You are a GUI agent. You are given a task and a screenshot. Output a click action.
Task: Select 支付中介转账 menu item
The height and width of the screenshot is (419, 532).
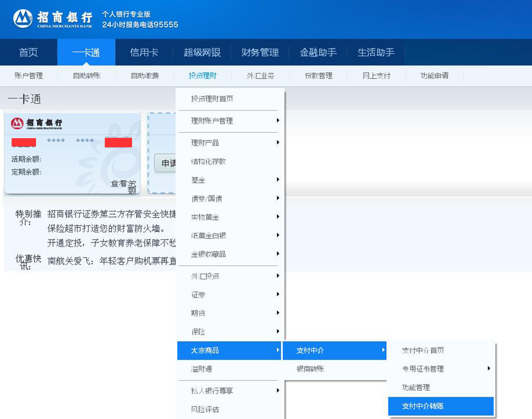[x=423, y=406]
